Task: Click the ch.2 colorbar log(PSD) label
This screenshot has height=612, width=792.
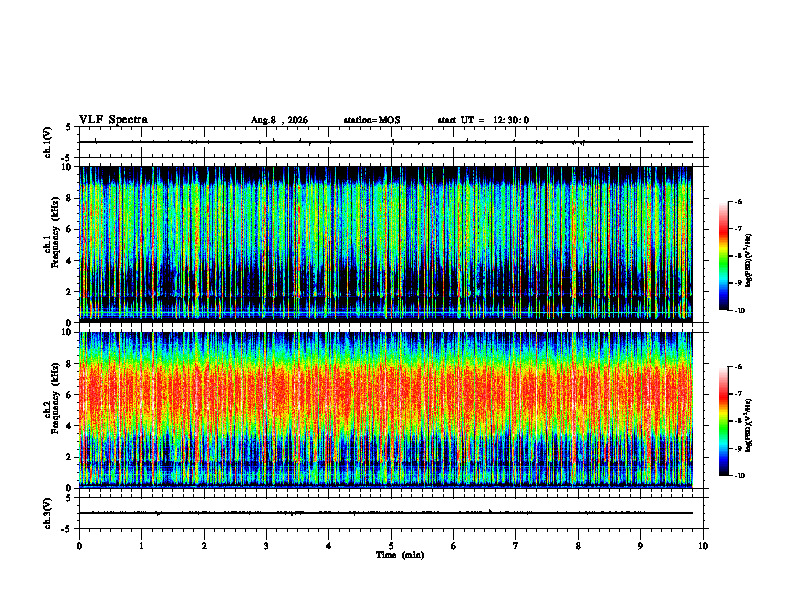Action: 749,426
